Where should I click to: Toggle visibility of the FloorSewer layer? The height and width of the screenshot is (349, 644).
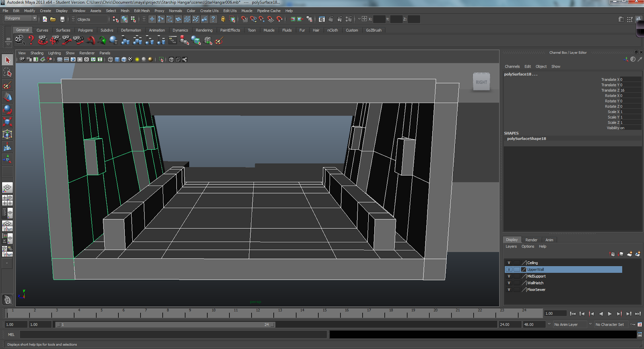509,290
